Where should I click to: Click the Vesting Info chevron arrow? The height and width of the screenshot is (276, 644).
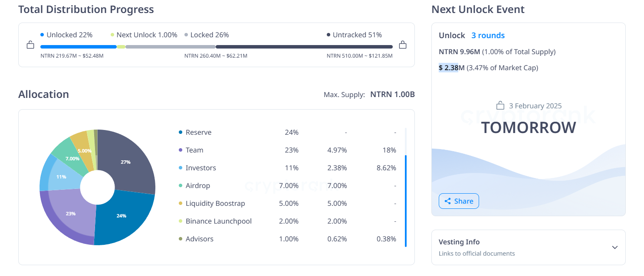tap(614, 247)
